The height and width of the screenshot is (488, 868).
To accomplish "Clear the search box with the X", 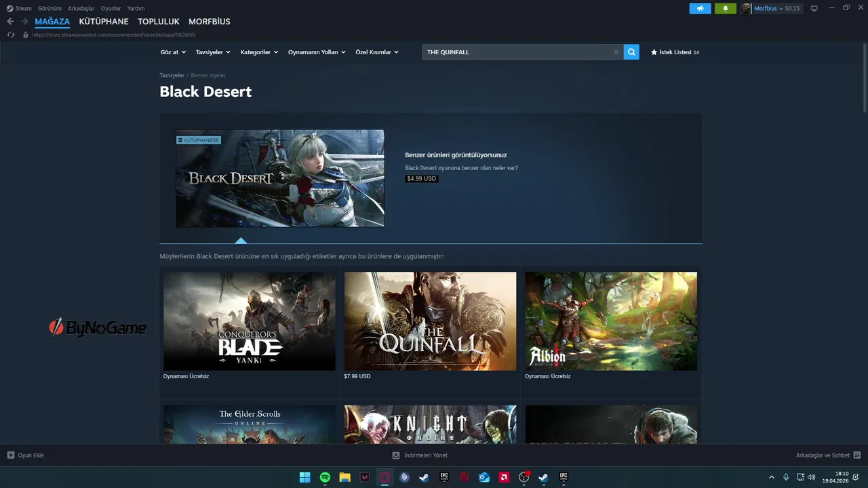I will pos(616,52).
